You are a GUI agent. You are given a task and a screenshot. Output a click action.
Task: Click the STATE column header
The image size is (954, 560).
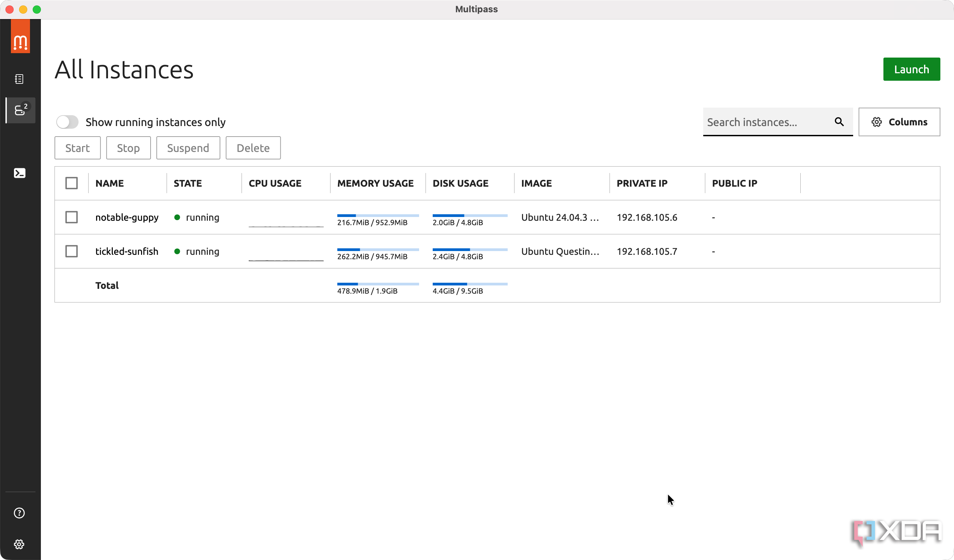pyautogui.click(x=188, y=184)
